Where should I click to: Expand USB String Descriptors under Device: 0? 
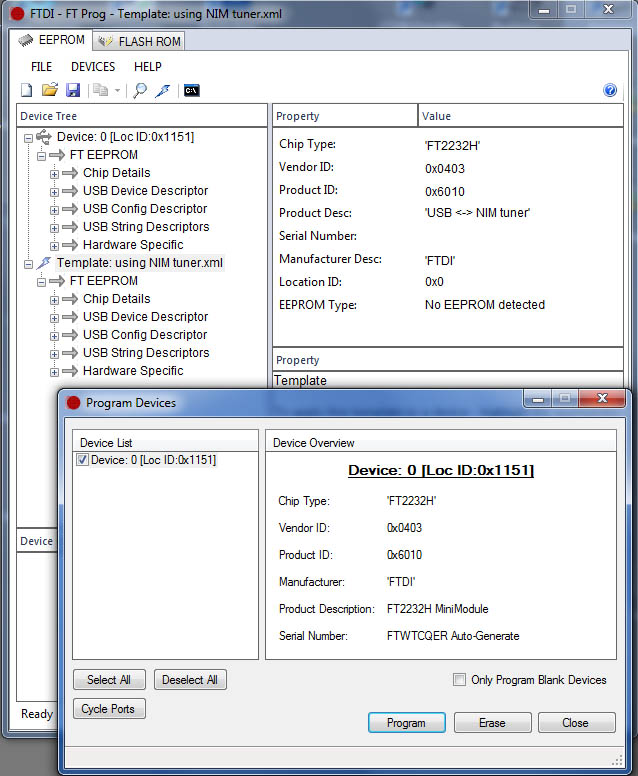54,228
